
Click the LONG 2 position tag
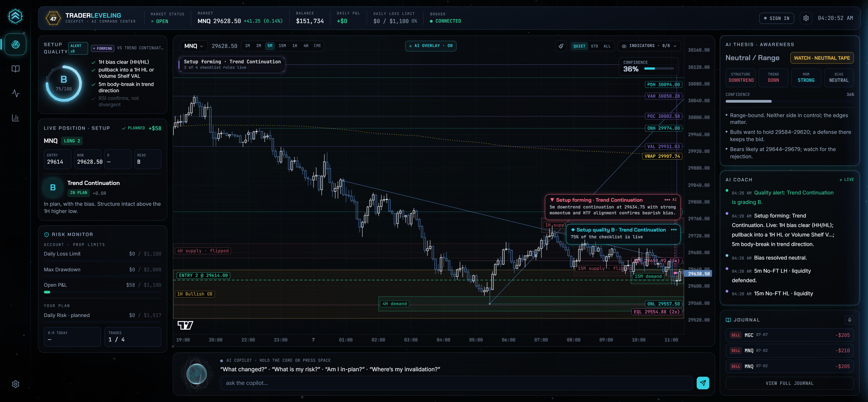click(x=72, y=141)
